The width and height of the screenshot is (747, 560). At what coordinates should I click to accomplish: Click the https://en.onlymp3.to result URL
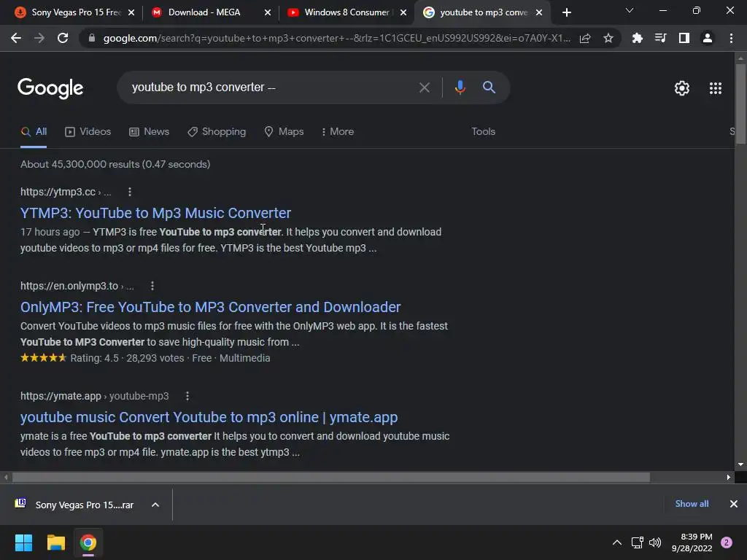tap(77, 286)
